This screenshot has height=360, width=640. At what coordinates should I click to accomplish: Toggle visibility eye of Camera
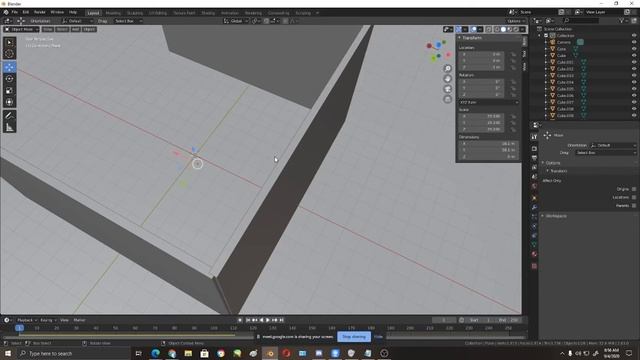click(634, 42)
